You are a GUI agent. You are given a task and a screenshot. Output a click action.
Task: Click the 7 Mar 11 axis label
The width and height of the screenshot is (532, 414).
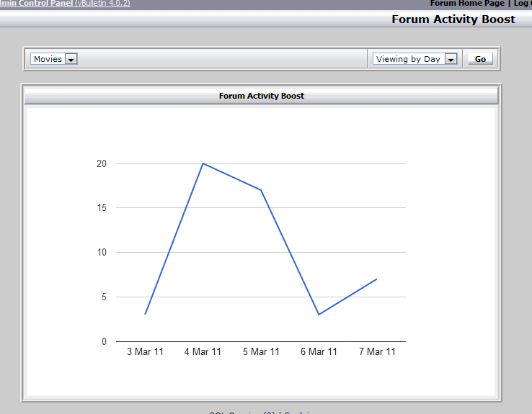click(x=377, y=351)
